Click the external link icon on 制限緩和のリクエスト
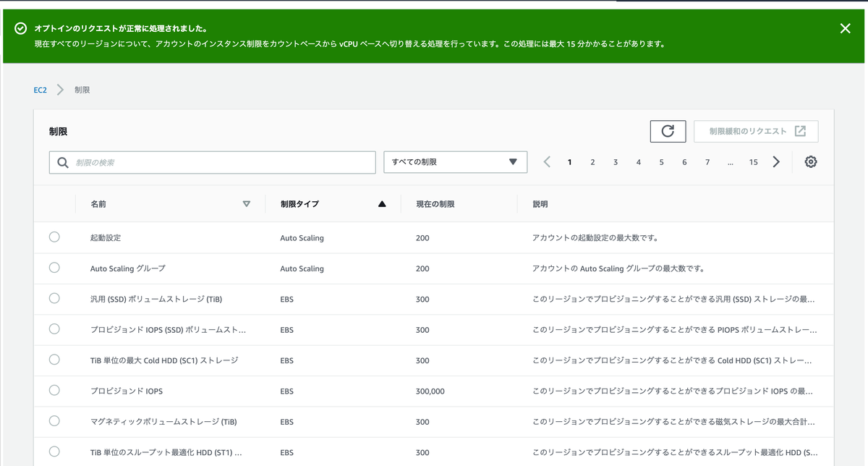Viewport: 868px width, 466px height. click(800, 131)
